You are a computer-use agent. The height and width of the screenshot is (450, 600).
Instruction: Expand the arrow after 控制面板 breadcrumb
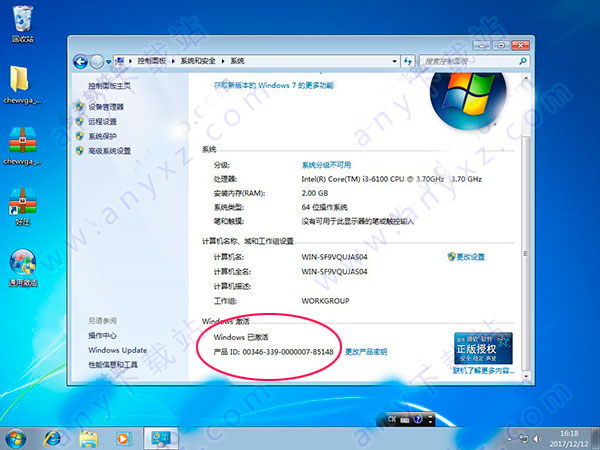pyautogui.click(x=173, y=61)
